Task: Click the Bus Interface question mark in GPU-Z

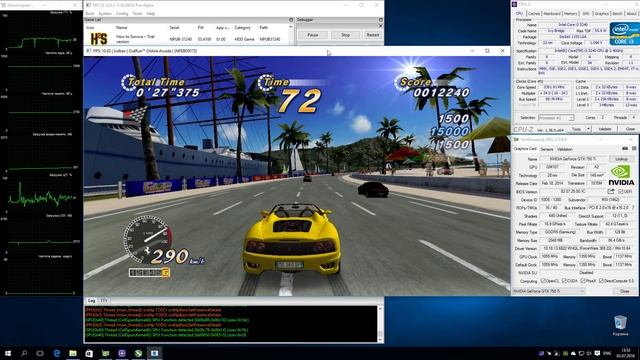Action: point(633,208)
